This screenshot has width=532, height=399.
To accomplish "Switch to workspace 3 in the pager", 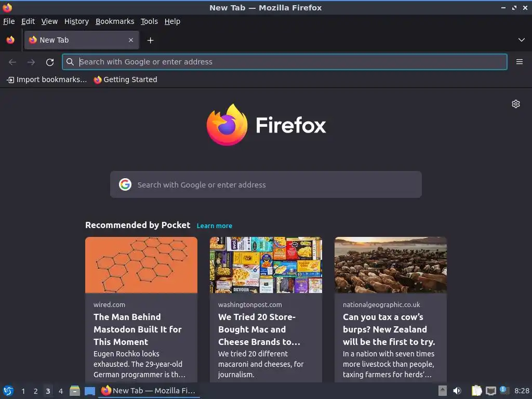I will pyautogui.click(x=48, y=391).
